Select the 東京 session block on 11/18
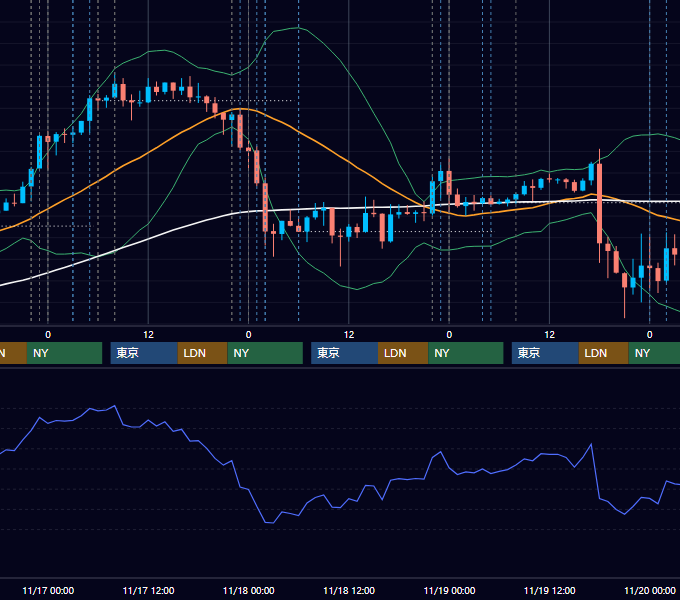The height and width of the screenshot is (600, 680). tap(344, 353)
